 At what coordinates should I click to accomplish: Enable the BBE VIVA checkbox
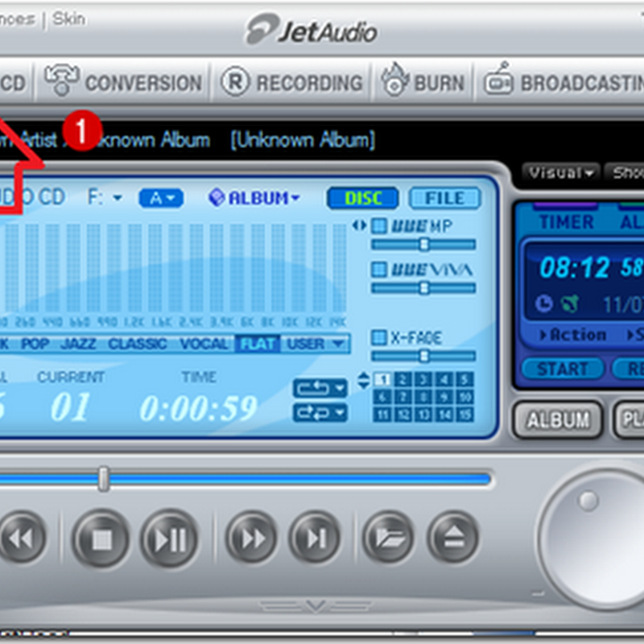coord(378,270)
